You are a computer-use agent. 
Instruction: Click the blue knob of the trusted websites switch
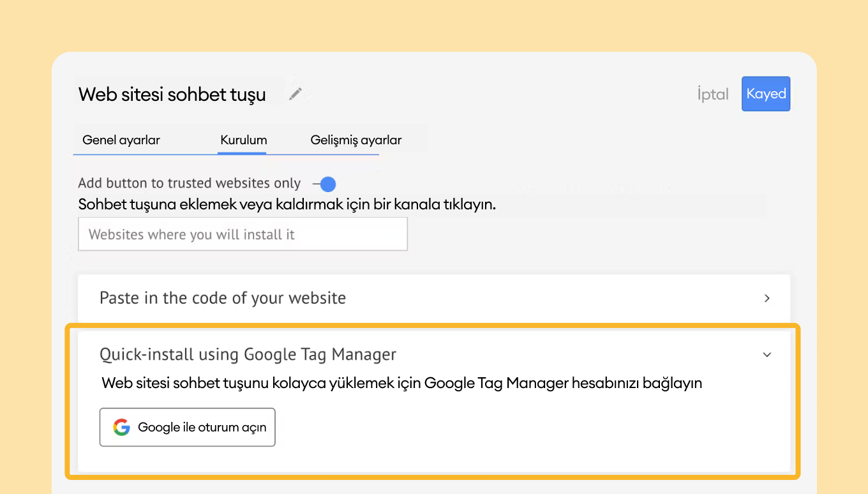[x=328, y=184]
